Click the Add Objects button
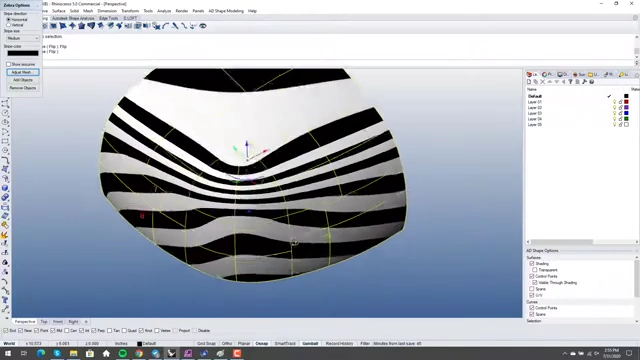640x360 pixels. tap(22, 80)
